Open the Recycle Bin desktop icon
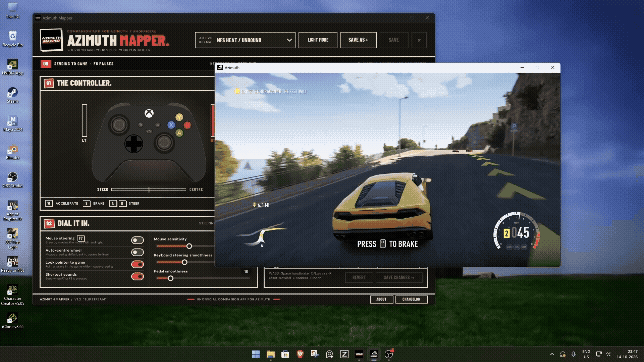644x362 pixels. point(12,38)
